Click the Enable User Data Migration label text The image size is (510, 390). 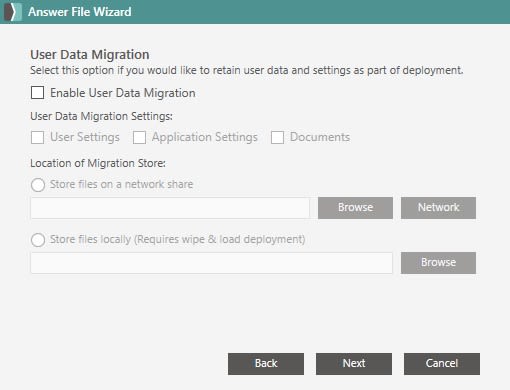[x=123, y=93]
